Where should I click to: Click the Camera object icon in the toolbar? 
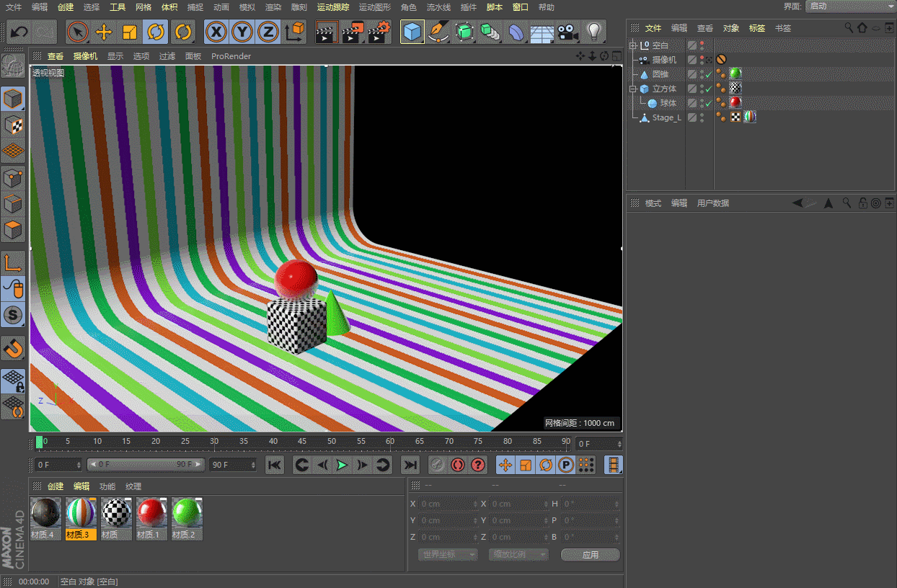[567, 32]
